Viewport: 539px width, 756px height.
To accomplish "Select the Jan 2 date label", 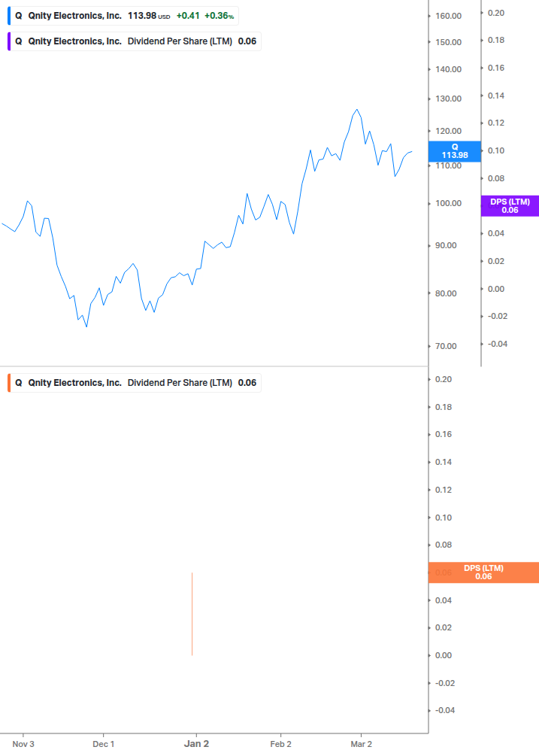I will (x=196, y=743).
